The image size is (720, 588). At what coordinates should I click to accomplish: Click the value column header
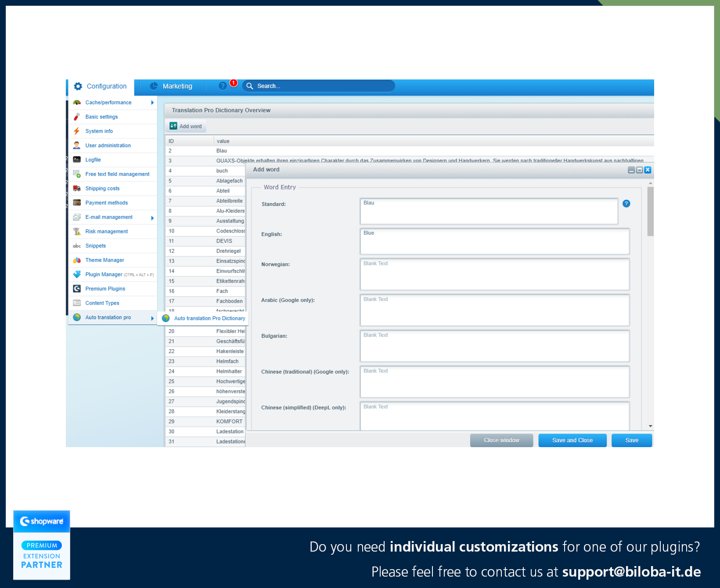(x=434, y=141)
